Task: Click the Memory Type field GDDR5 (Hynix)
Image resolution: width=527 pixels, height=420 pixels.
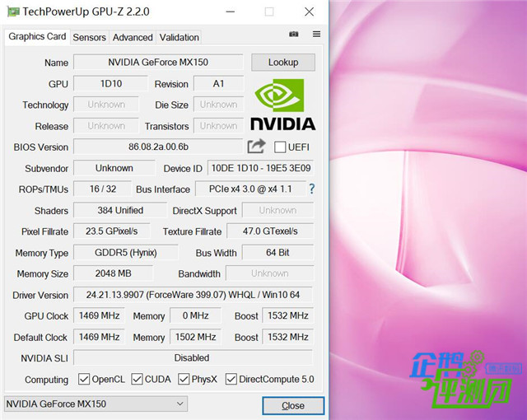Action: [x=126, y=252]
